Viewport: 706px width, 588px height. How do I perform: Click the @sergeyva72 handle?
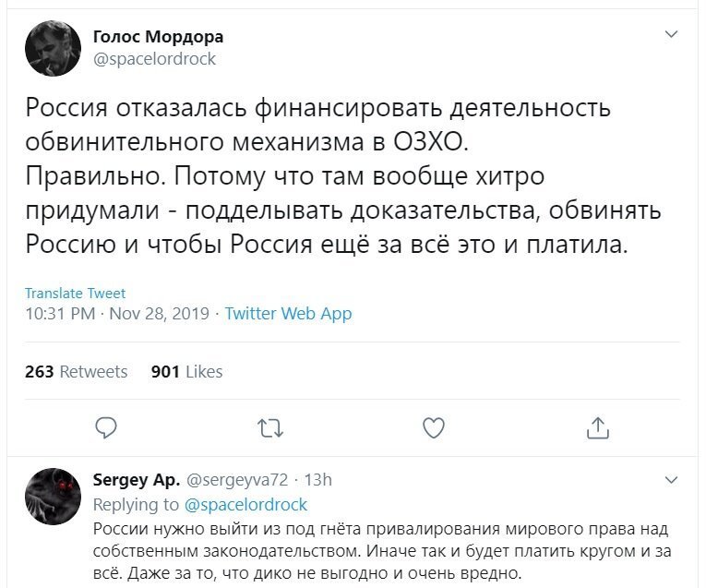coord(237,480)
